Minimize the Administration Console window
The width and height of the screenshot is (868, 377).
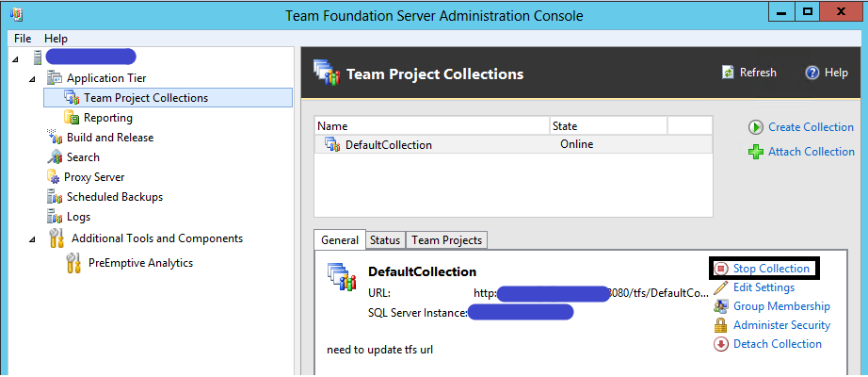[x=781, y=11]
